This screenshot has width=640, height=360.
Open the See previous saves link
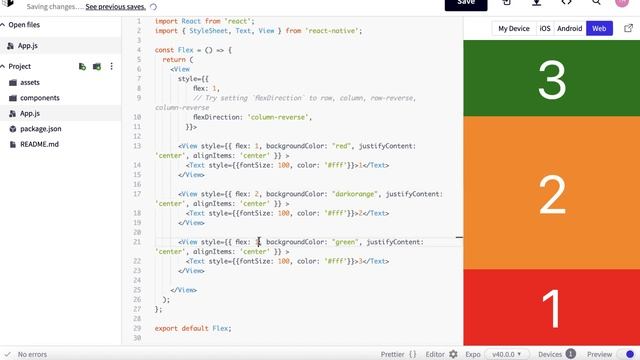point(116,7)
